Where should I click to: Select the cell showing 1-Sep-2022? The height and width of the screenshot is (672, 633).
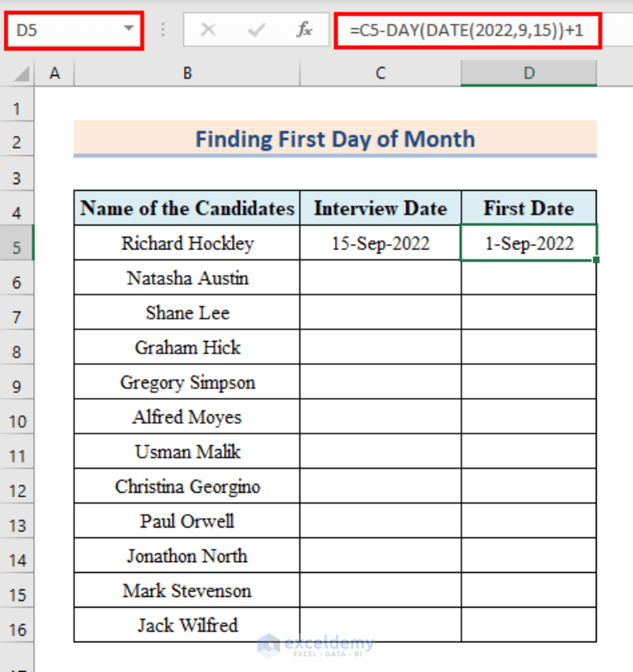(x=528, y=243)
